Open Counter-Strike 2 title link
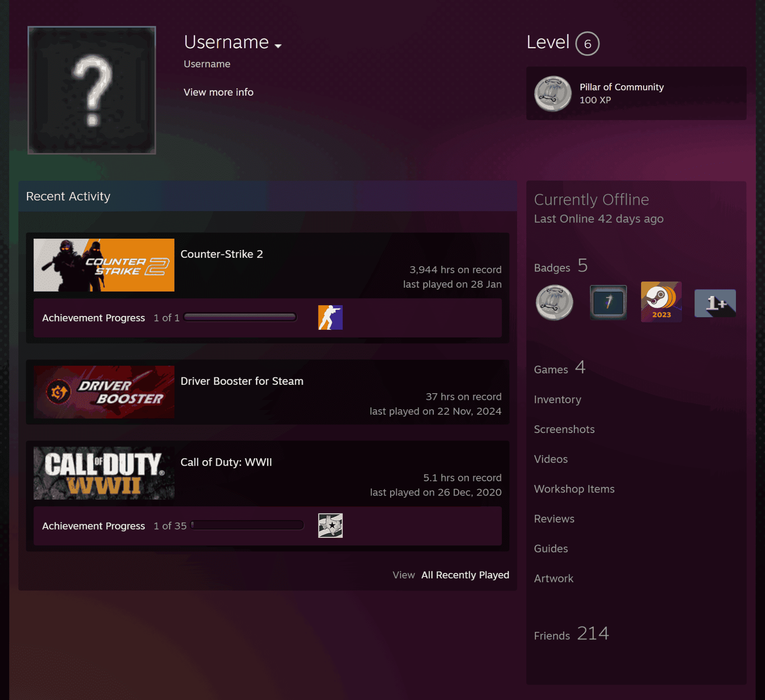The height and width of the screenshot is (700, 765). (x=222, y=254)
